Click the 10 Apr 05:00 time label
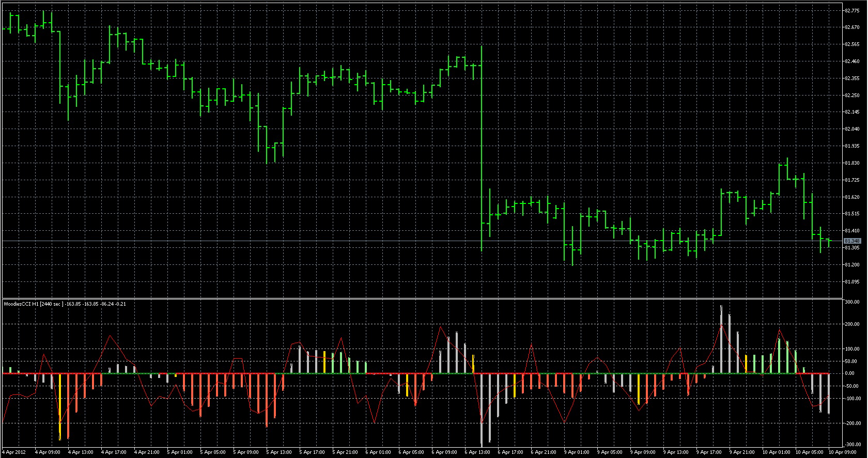868x458 pixels. [810, 452]
